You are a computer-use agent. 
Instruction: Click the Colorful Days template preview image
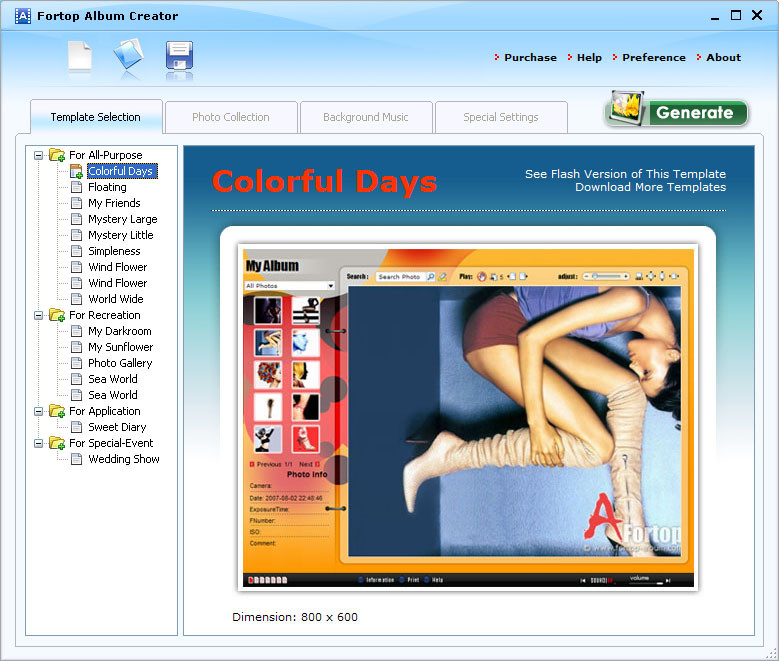tap(468, 417)
